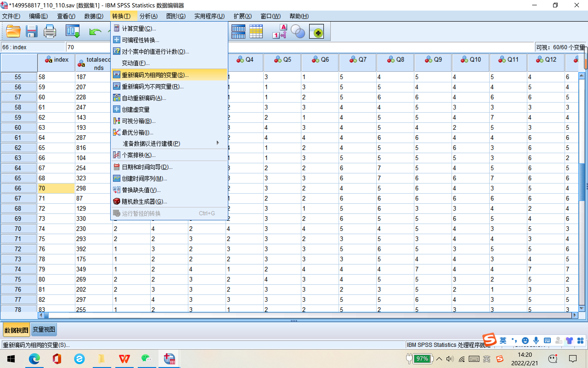Click the index column header

[x=56, y=63]
